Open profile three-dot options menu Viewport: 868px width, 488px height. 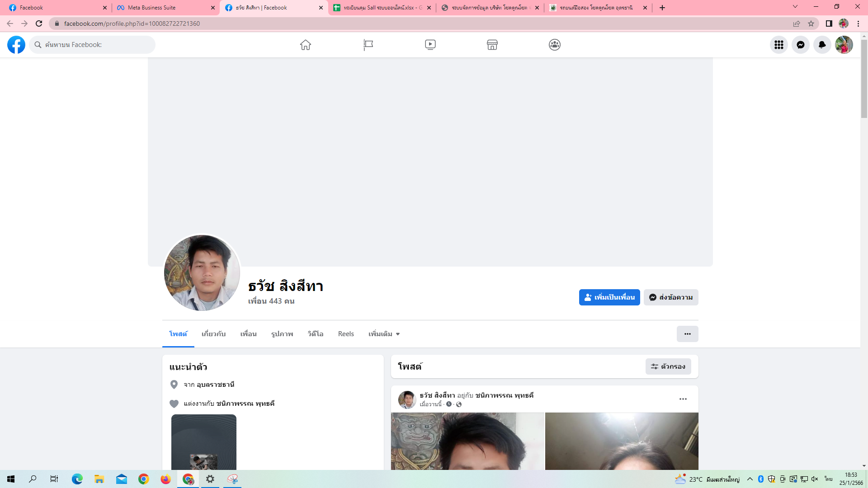(687, 334)
